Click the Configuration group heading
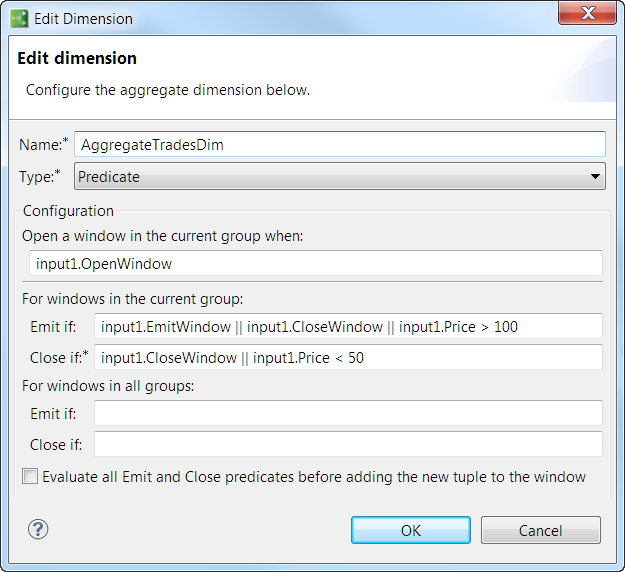 68,211
